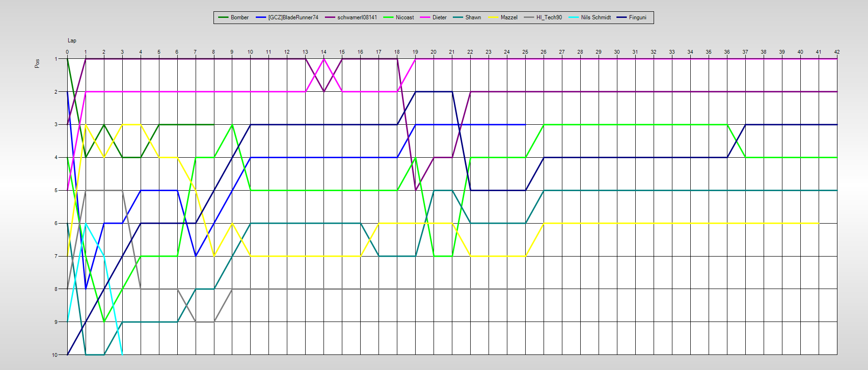
Task: Select the Finguni legend entry
Action: [631, 17]
